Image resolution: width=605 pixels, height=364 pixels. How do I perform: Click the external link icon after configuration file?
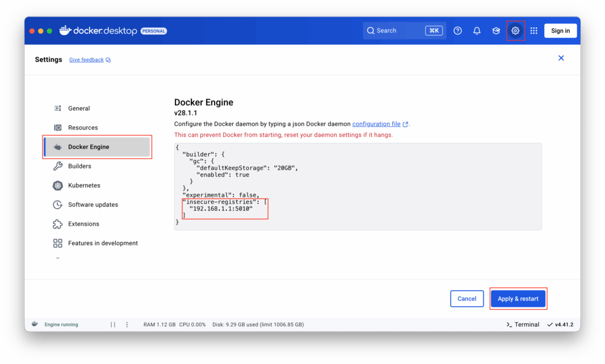[x=405, y=124]
